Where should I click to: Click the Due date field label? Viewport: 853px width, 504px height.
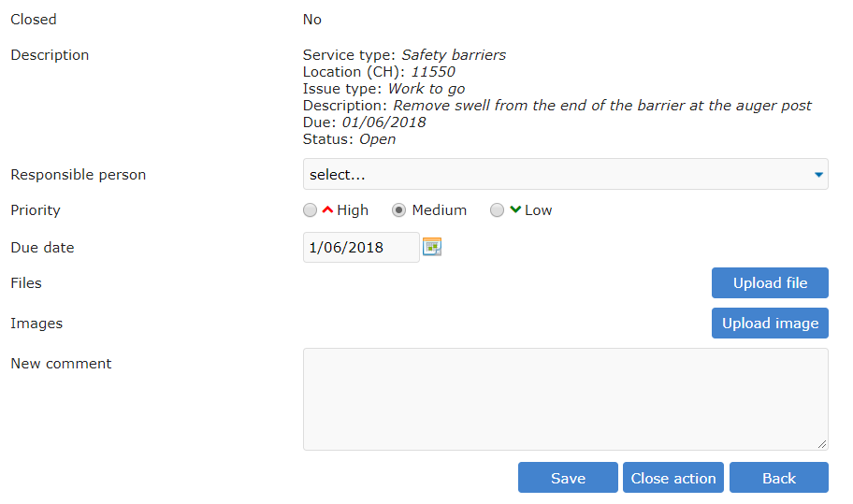[x=42, y=248]
